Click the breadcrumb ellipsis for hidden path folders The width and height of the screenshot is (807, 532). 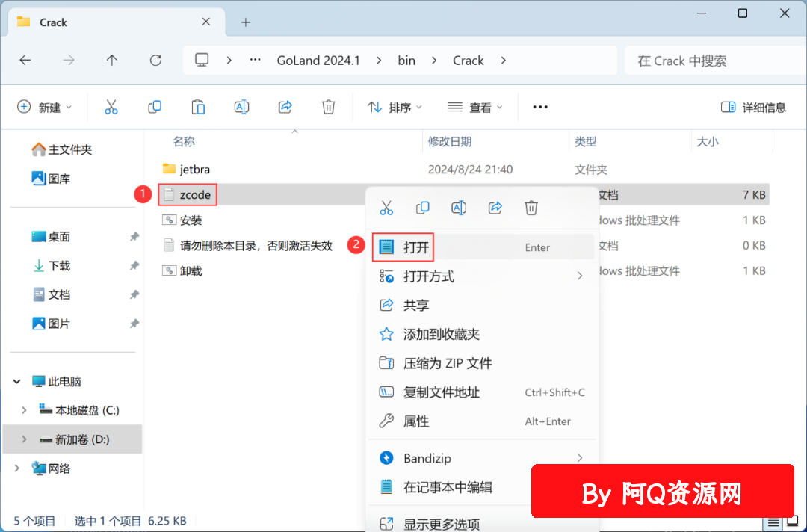[256, 61]
